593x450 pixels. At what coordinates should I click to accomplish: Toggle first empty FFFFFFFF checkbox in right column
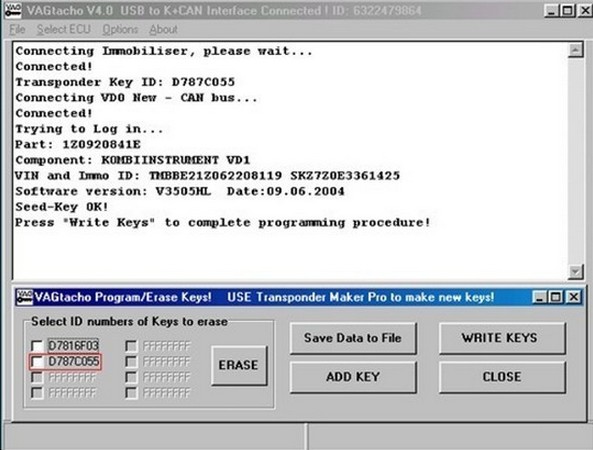(x=131, y=346)
